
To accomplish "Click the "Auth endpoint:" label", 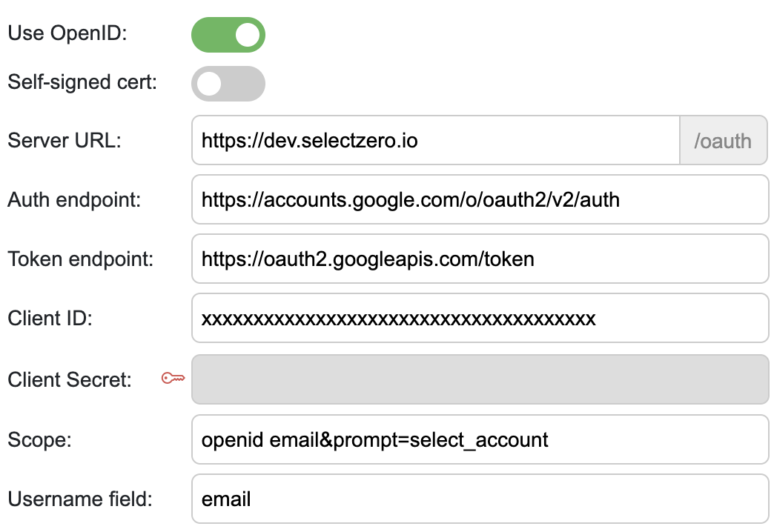I will pos(76,200).
